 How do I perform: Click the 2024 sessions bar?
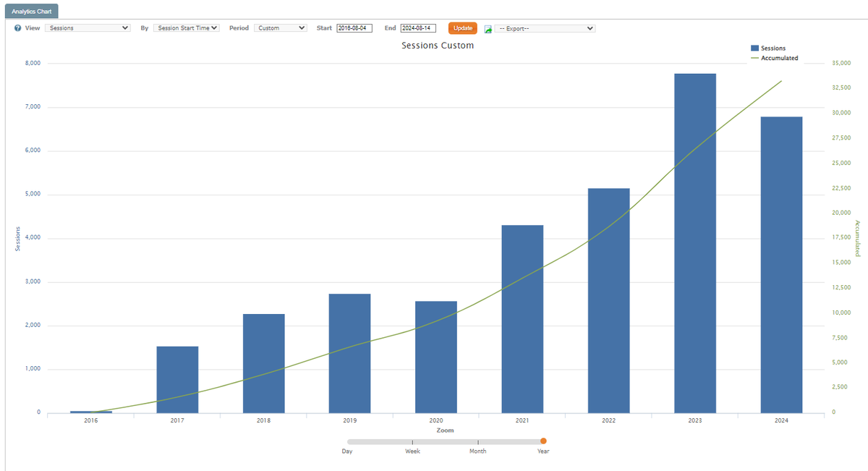click(781, 265)
